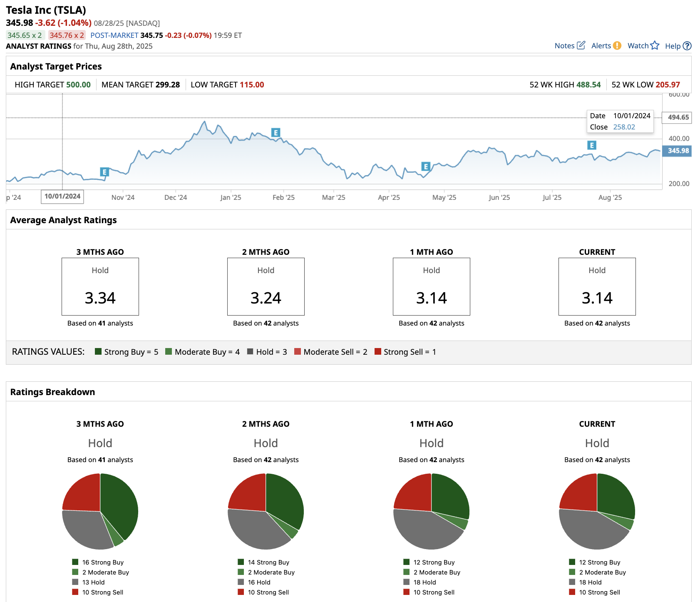Viewport: 700px width, 602px height.
Task: Click the Strong Sell = 1 red swatch
Action: pos(378,351)
